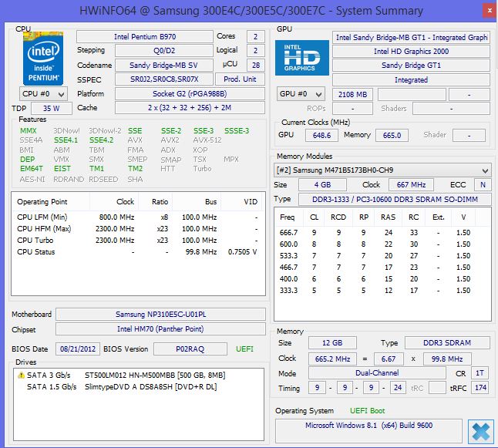Click the TDP 35 W field
498x448 pixels.
click(52, 109)
